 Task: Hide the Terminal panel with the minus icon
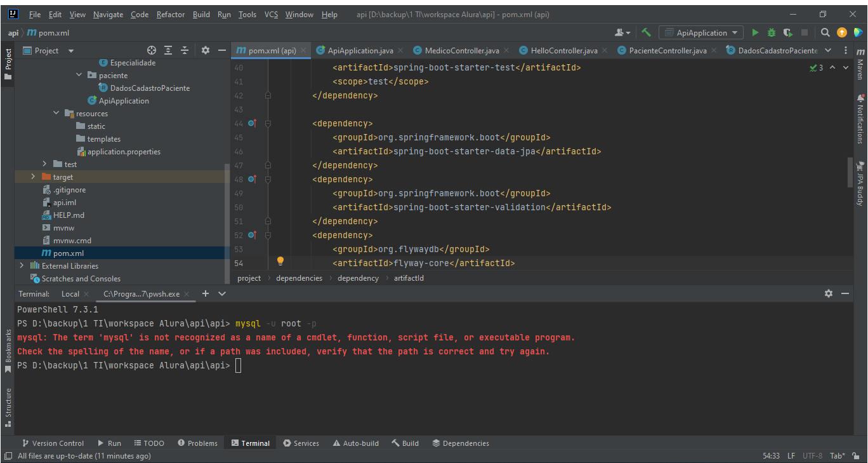[x=845, y=293]
